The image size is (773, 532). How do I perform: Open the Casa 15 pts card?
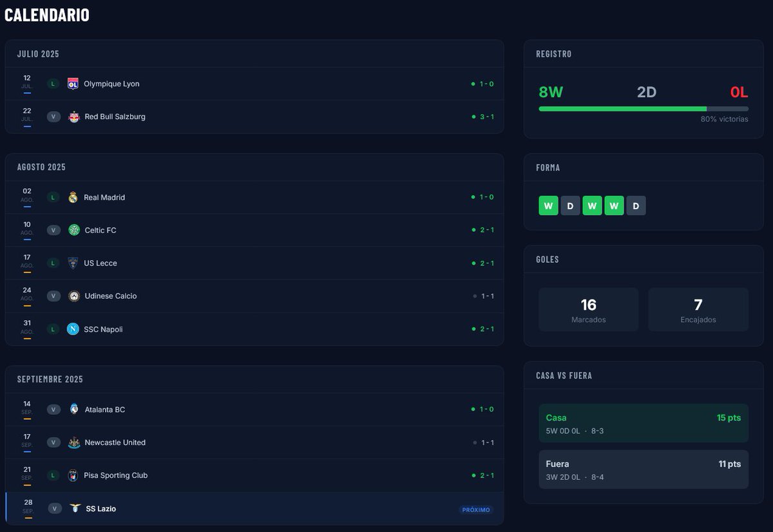(644, 423)
